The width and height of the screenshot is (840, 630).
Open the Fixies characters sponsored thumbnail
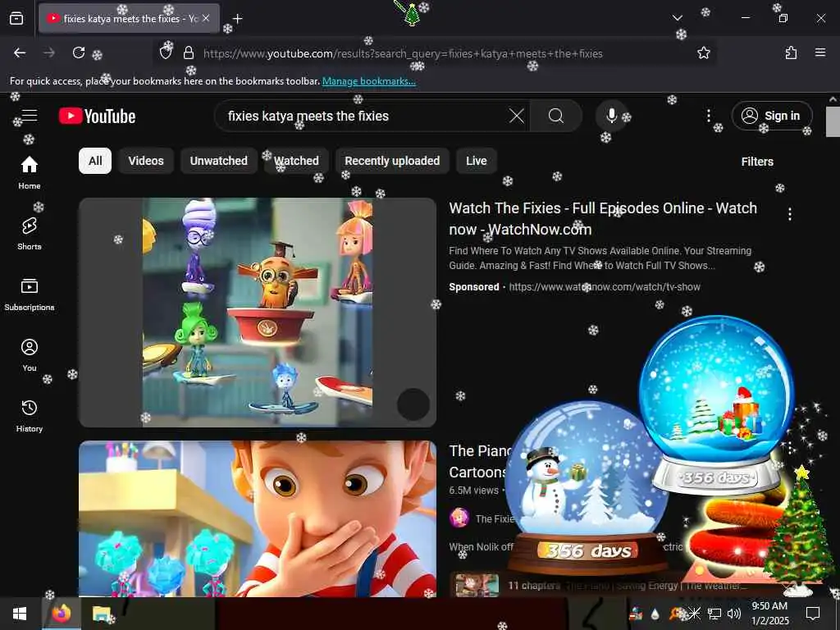[258, 313]
